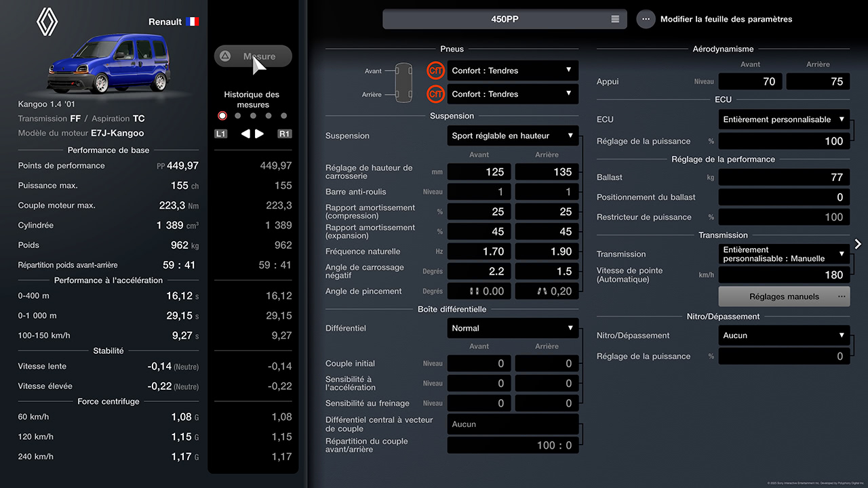Go to previous measurement with left arrow
Viewport: 868px width, 488px height.
[x=245, y=134]
